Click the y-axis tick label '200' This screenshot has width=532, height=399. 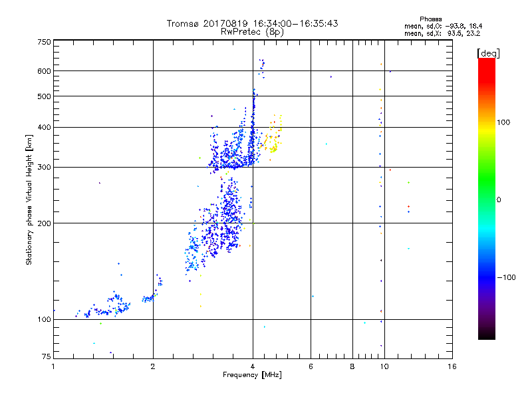click(44, 223)
